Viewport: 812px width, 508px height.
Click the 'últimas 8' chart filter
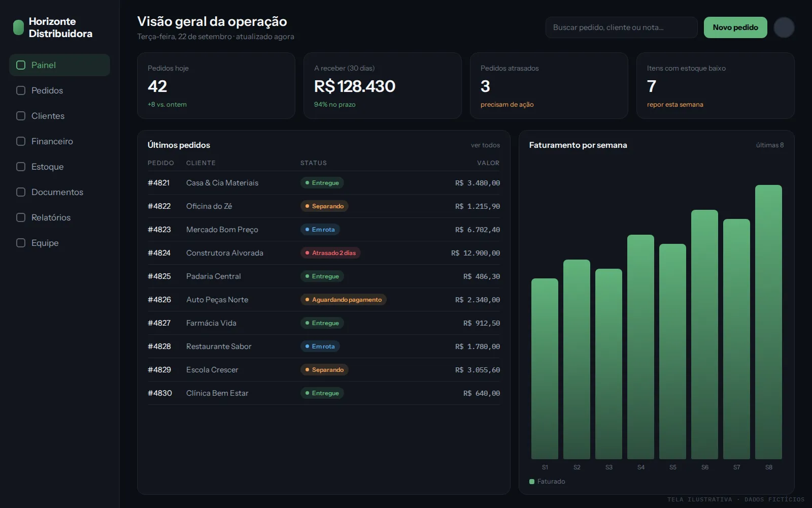pos(770,145)
